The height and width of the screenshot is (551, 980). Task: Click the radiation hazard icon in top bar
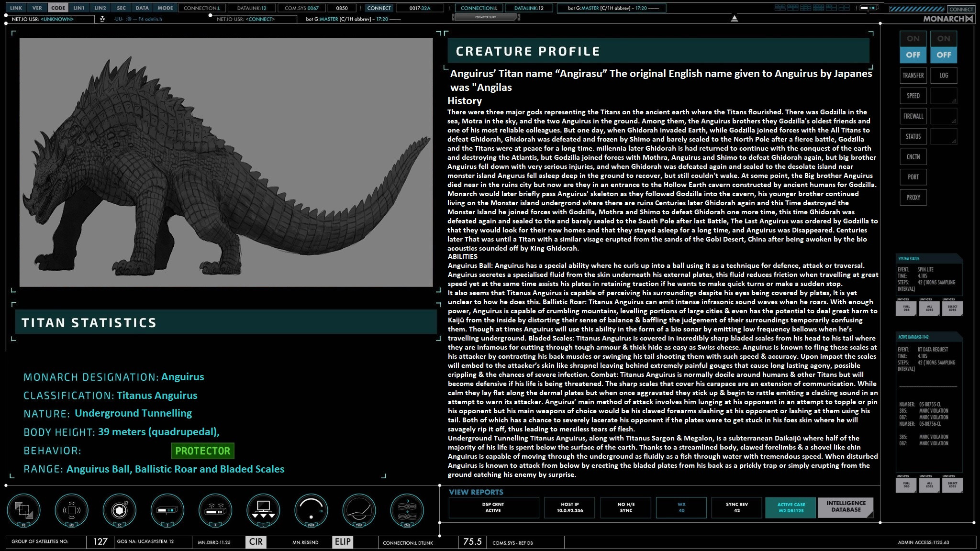point(102,19)
